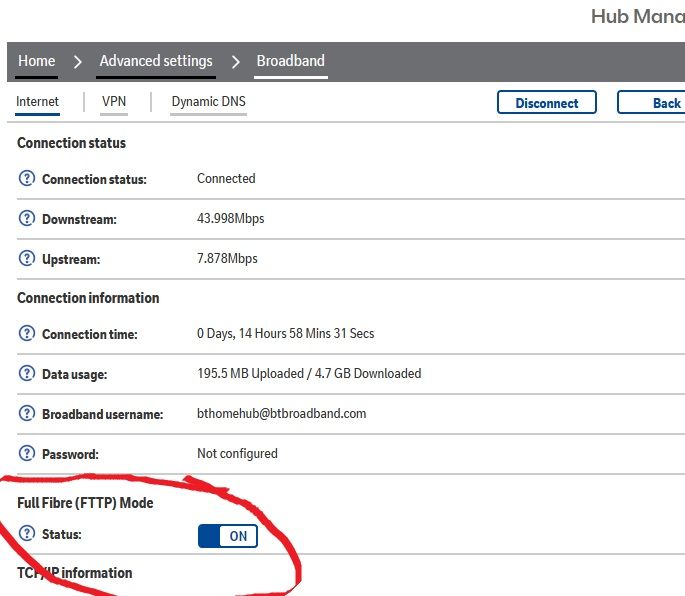The height and width of the screenshot is (596, 685).
Task: Switch to the VPN tab
Action: [x=114, y=102]
